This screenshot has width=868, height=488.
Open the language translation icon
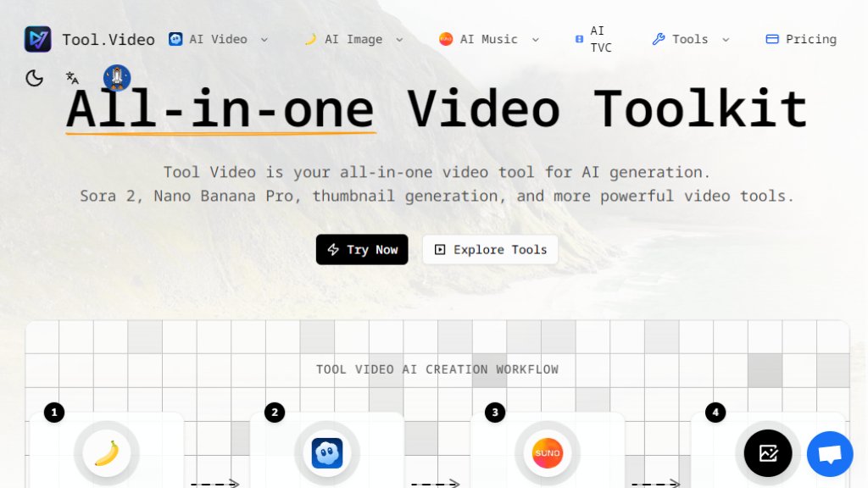(71, 77)
